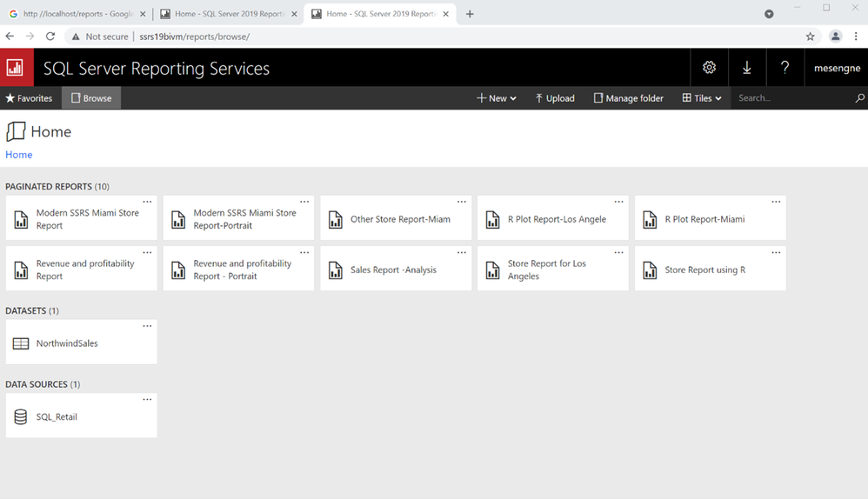Click Manage folder button
This screenshot has width=868, height=499.
(x=628, y=98)
